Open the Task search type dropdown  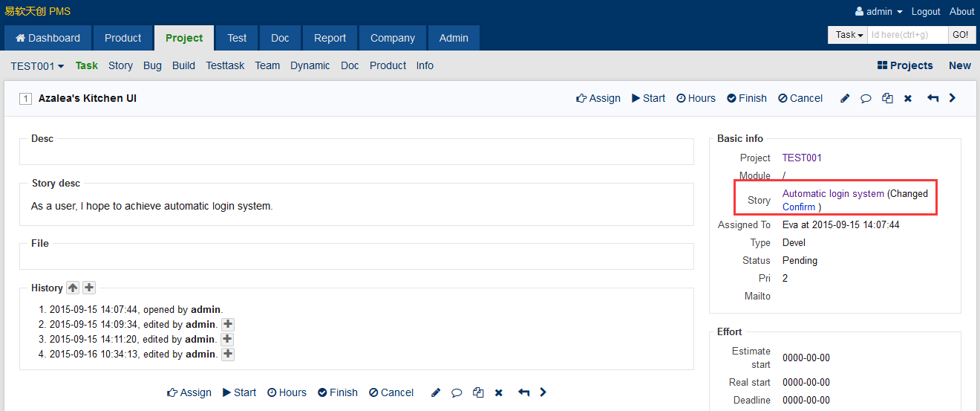[x=849, y=35]
